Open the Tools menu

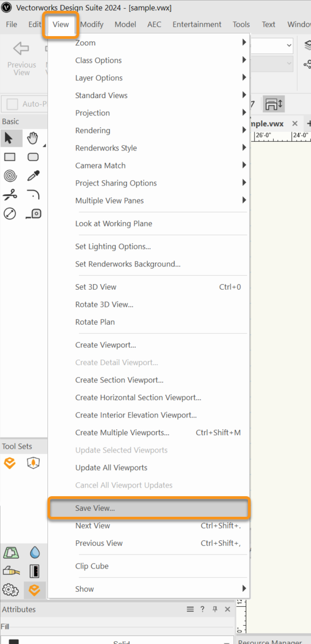[241, 24]
